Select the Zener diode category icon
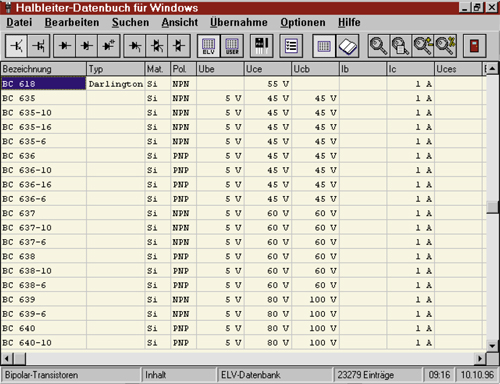Viewport: 500px width, 384px height. (87, 46)
